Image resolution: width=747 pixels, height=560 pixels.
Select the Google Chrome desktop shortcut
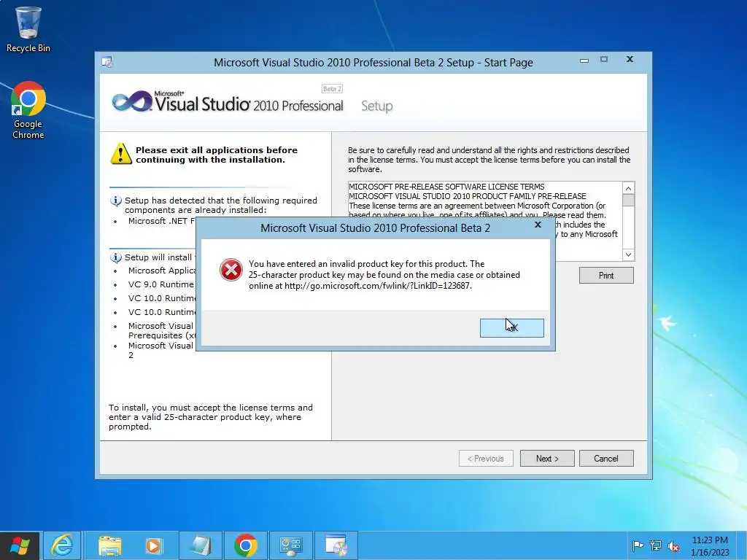[28, 110]
